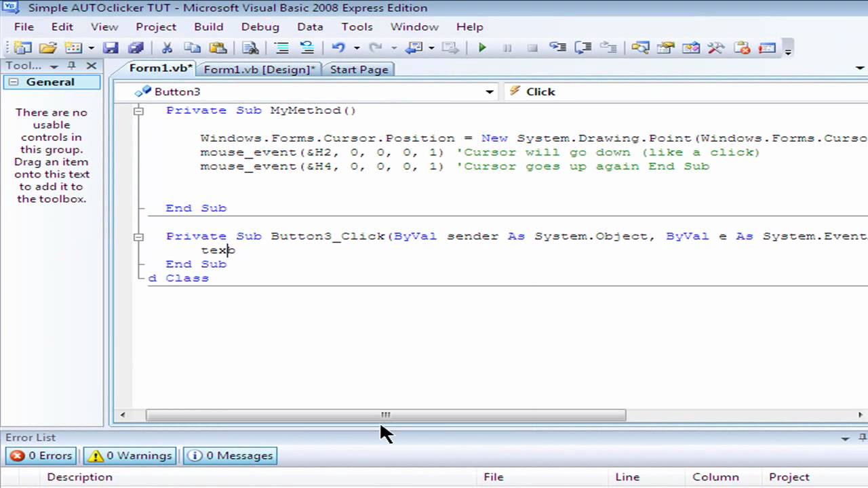Open the File menu

click(x=24, y=26)
